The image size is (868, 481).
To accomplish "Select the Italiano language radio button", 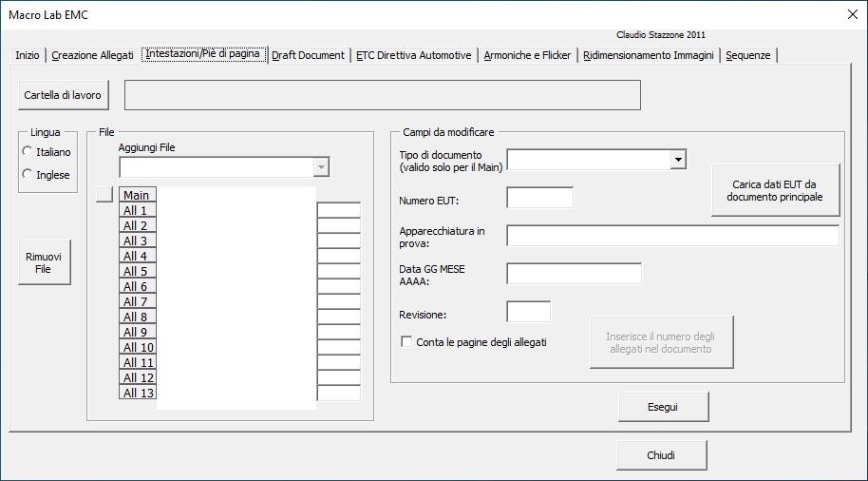I will (28, 152).
